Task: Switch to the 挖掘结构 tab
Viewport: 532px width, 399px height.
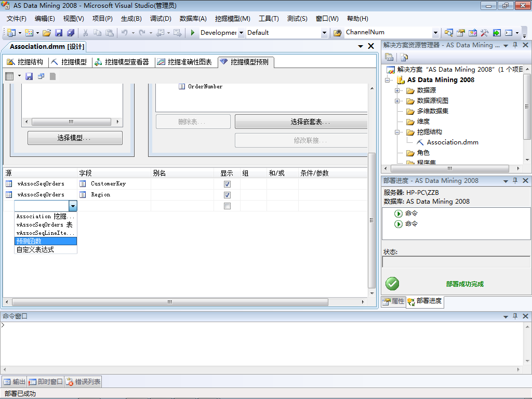Action: click(x=25, y=62)
